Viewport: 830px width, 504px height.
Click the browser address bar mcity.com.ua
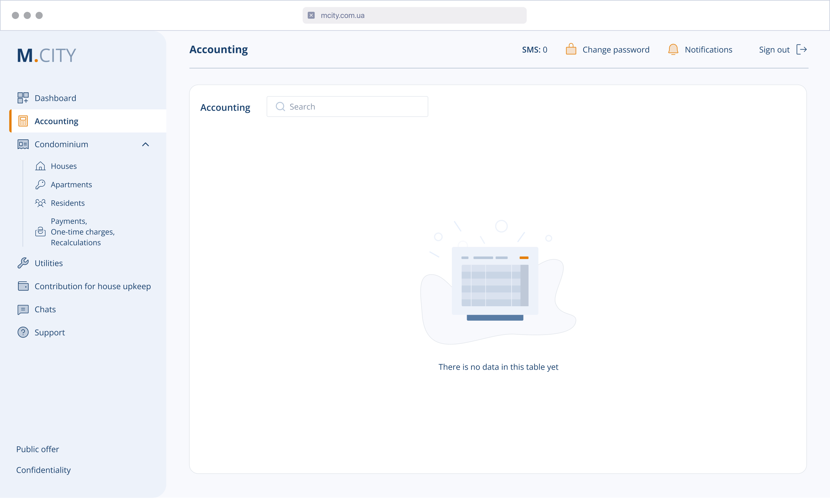tap(414, 15)
